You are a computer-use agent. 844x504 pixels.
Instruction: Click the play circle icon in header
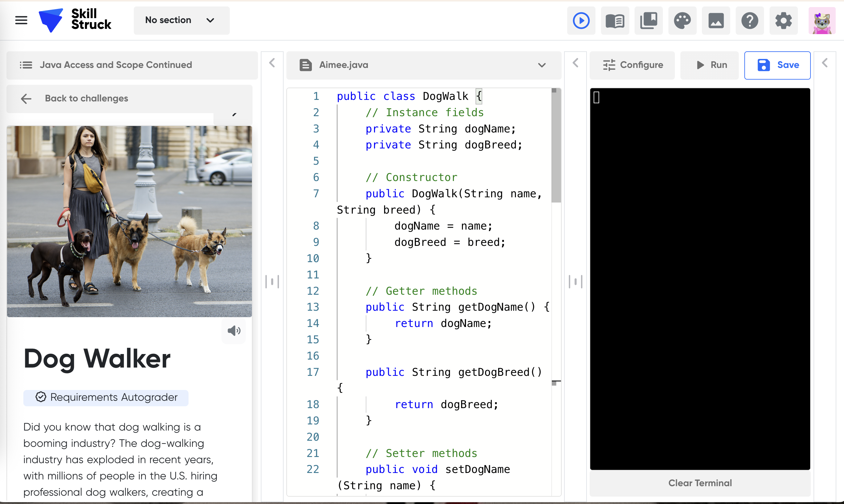[x=581, y=21]
